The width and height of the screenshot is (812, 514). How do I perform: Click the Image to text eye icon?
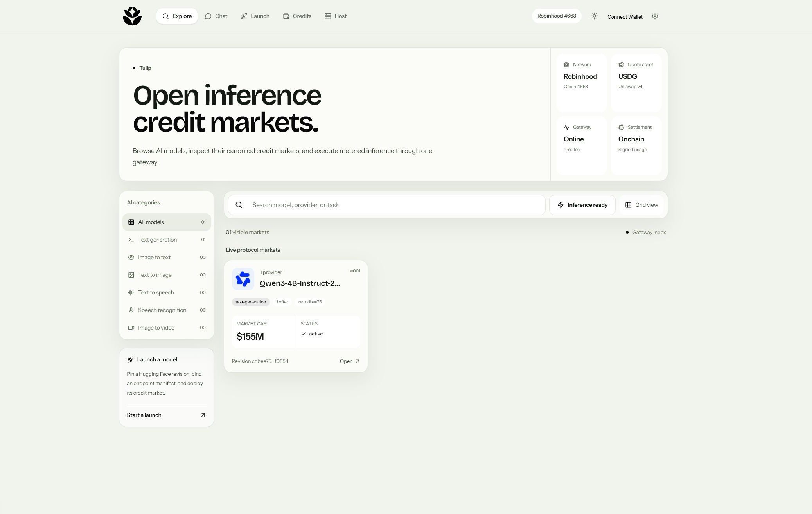[x=131, y=257]
